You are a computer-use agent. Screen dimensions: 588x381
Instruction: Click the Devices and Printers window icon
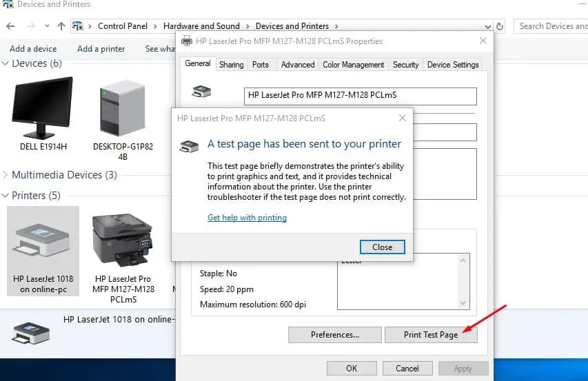8,4
